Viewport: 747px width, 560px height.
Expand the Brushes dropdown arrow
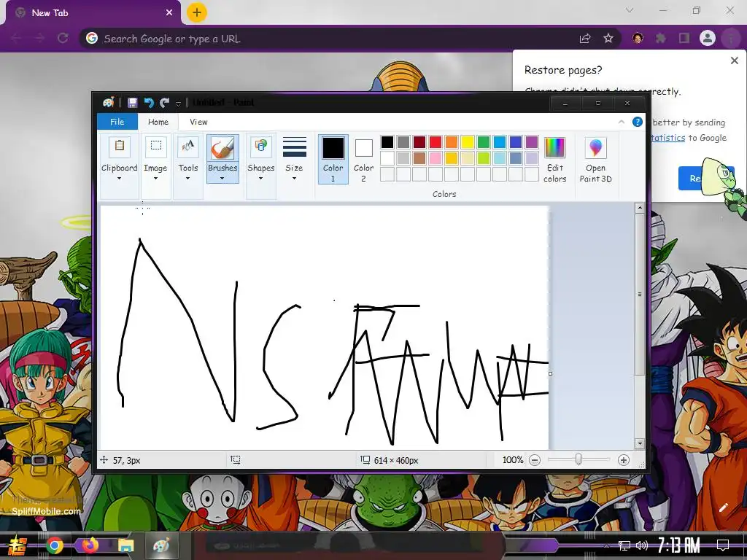pos(222,179)
